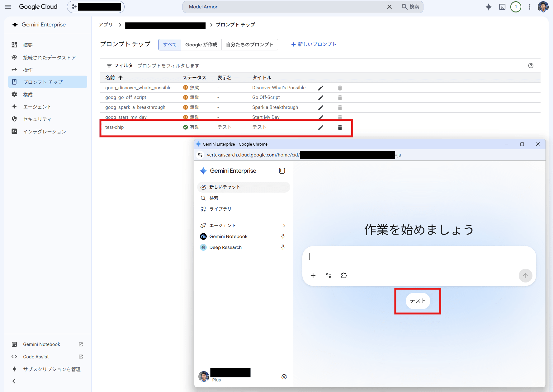Click サブスクリプションを管理 link

pos(48,369)
